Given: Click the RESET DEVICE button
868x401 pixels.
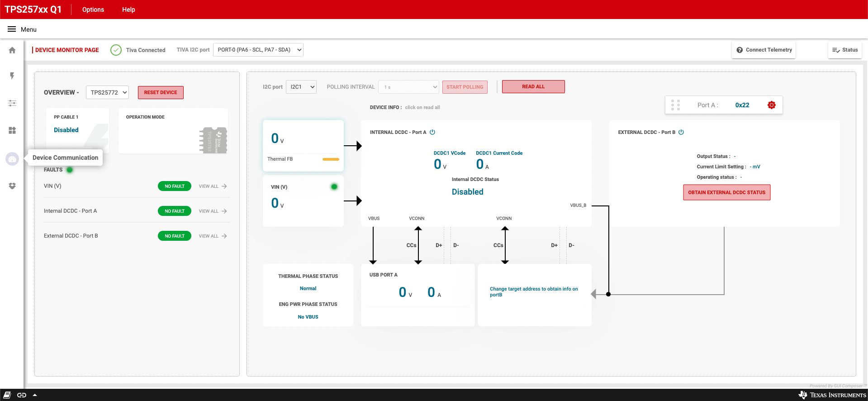Looking at the screenshot, I should 161,92.
